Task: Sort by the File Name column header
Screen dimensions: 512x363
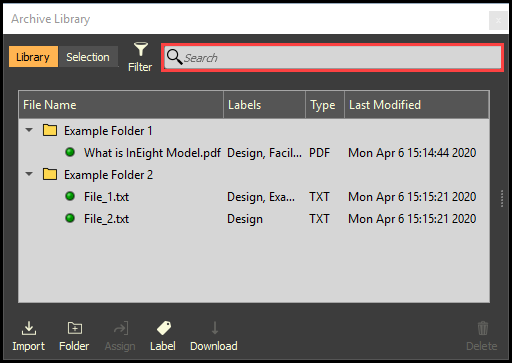Action: pos(121,105)
